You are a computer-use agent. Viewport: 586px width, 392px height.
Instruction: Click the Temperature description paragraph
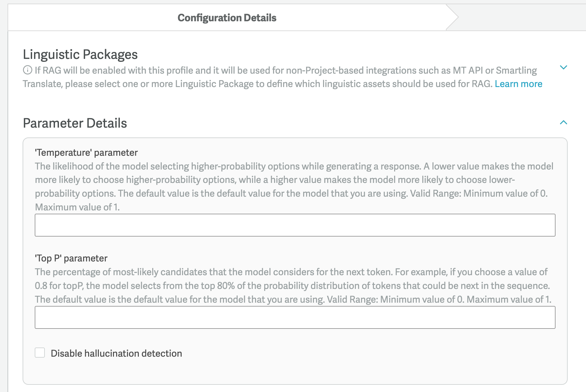(294, 187)
